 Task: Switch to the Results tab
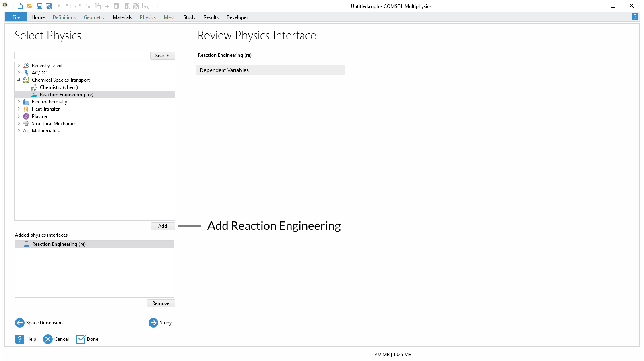[x=211, y=17]
